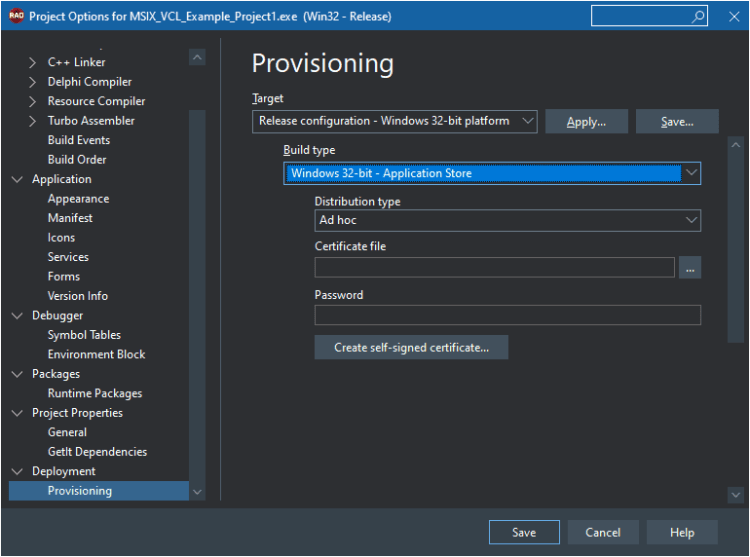
Task: Select the Provisioning tree item
Action: click(99, 491)
